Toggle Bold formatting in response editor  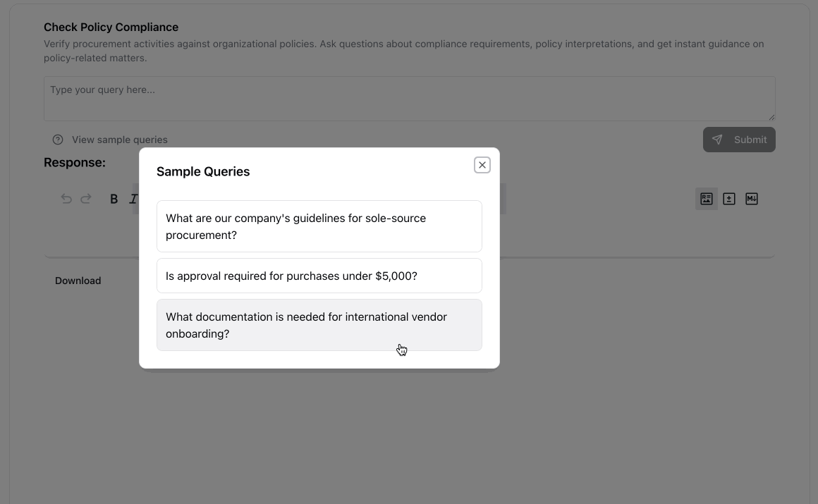pyautogui.click(x=114, y=199)
